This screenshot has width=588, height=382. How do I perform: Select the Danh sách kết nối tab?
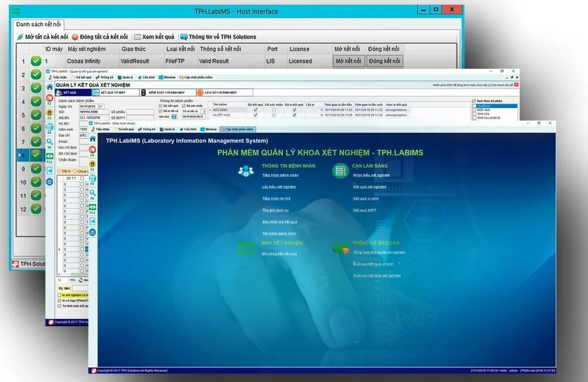(38, 24)
